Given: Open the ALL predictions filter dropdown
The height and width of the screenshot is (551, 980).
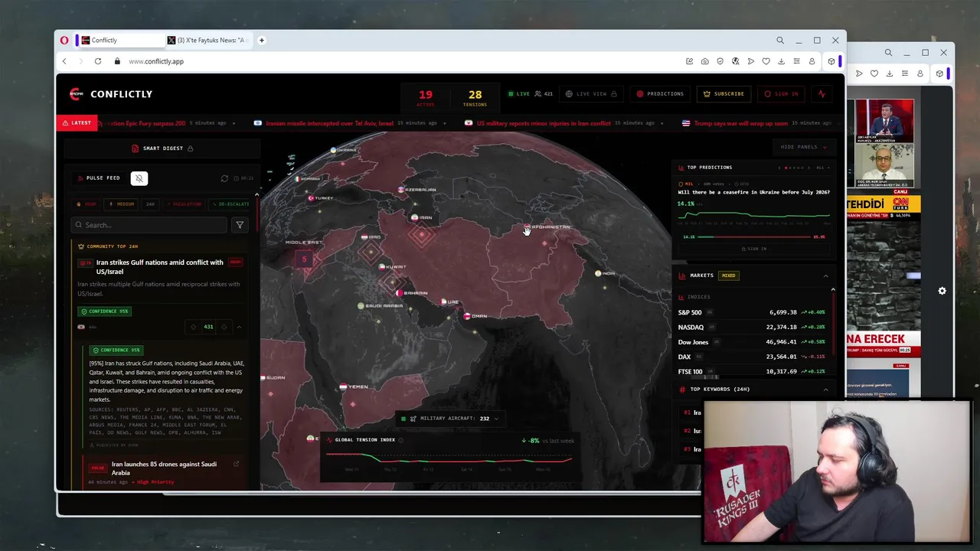Looking at the screenshot, I should (x=822, y=168).
